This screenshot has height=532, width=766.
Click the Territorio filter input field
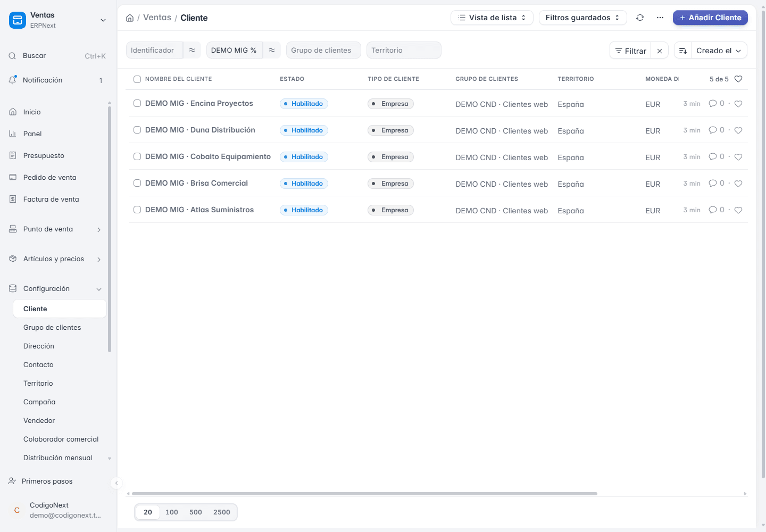tap(404, 50)
